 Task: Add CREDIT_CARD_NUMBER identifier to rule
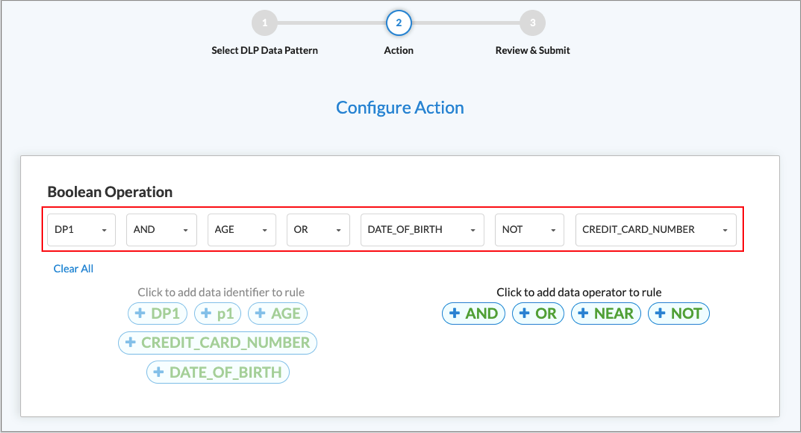click(218, 343)
